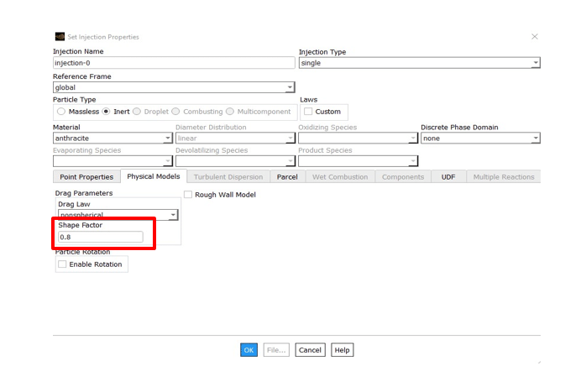Image resolution: width=586 pixels, height=392 pixels.
Task: Check the Enable Rotation option
Action: tap(62, 264)
